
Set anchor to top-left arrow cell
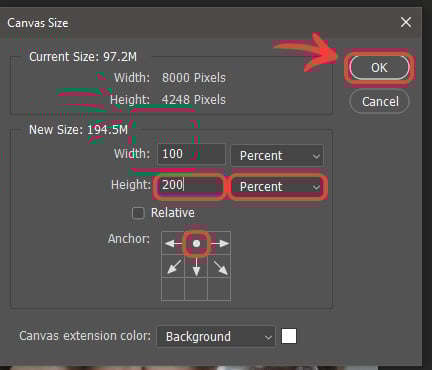173,243
